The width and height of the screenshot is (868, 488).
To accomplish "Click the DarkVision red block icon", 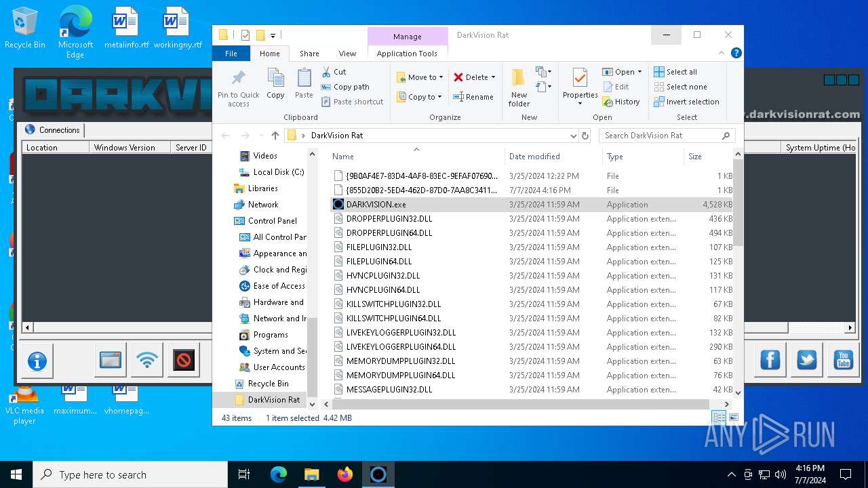I will coord(183,360).
